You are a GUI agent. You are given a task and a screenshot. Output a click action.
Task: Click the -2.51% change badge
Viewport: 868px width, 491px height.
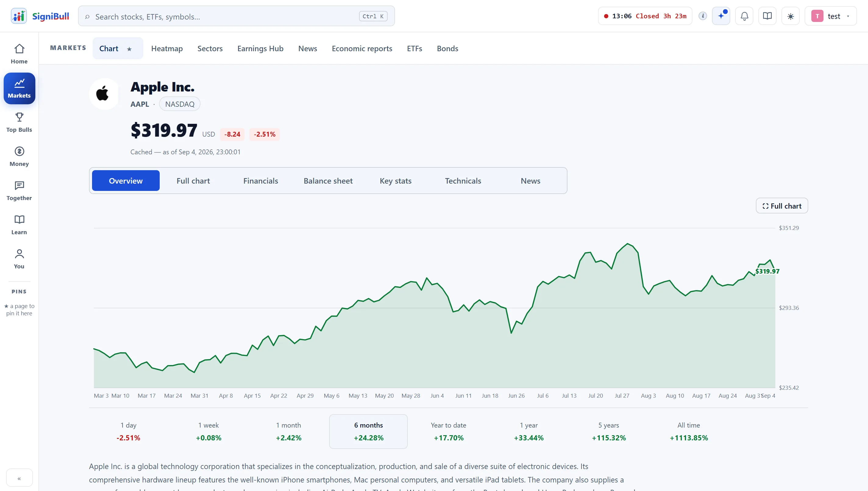click(265, 134)
